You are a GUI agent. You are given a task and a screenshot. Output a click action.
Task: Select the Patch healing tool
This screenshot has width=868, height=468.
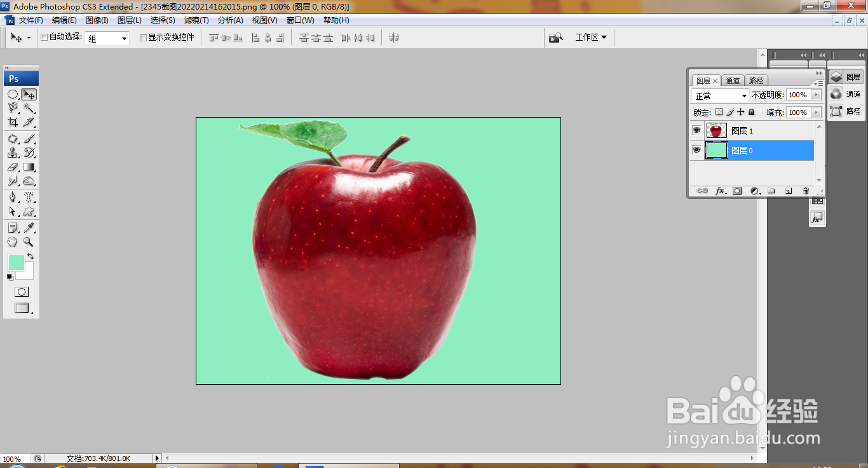13,139
